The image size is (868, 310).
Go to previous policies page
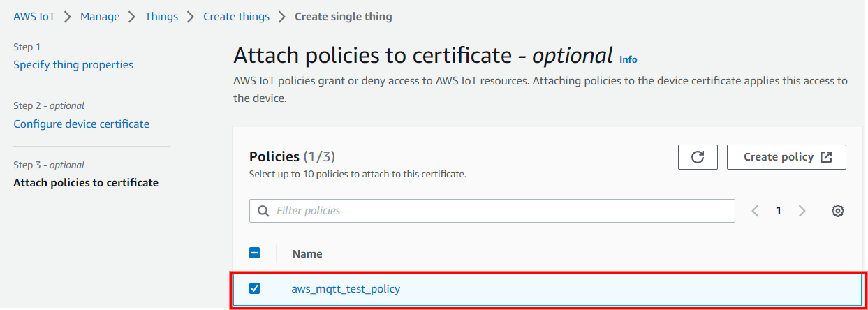tap(755, 211)
